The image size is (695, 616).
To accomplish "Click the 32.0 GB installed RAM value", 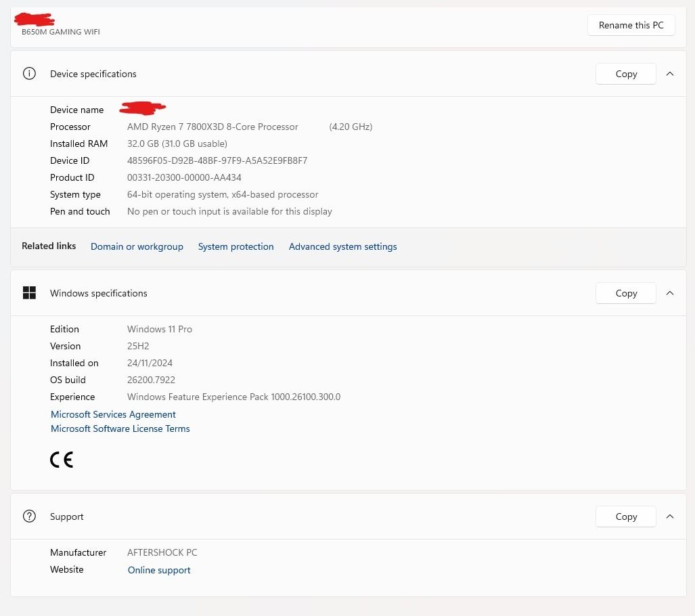I will (x=177, y=144).
